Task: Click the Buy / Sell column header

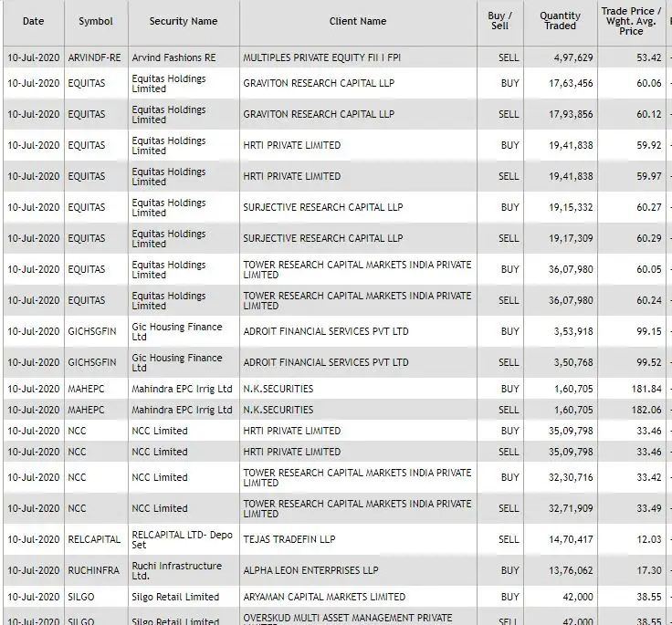Action: point(499,21)
